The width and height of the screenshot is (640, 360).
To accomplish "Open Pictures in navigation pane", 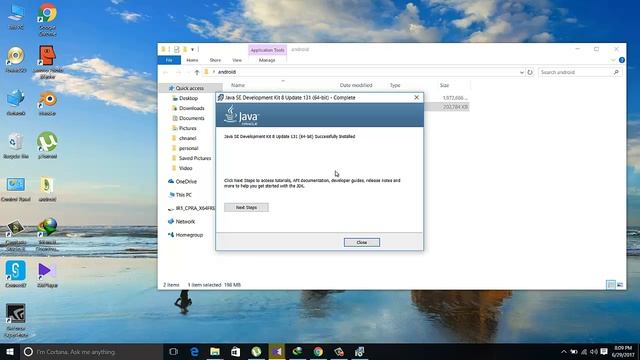I will point(187,128).
